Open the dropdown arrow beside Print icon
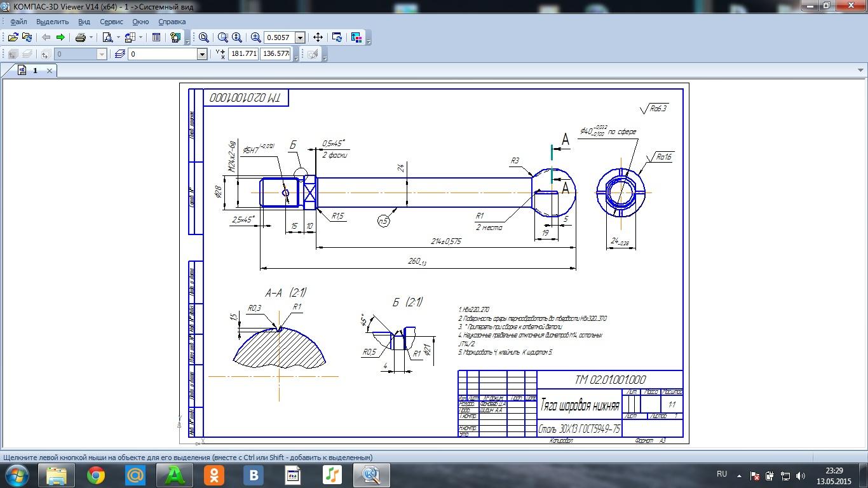The height and width of the screenshot is (488, 868). click(92, 37)
